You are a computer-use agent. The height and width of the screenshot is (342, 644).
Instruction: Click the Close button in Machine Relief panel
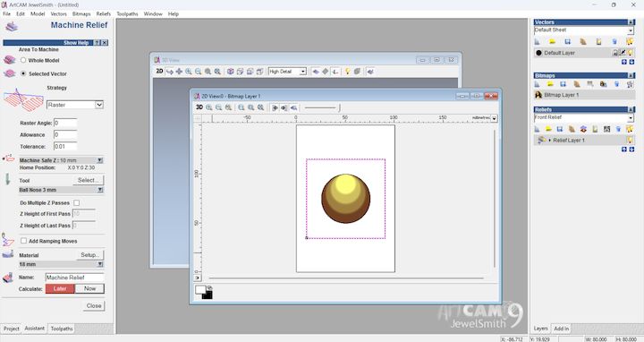[x=94, y=306]
